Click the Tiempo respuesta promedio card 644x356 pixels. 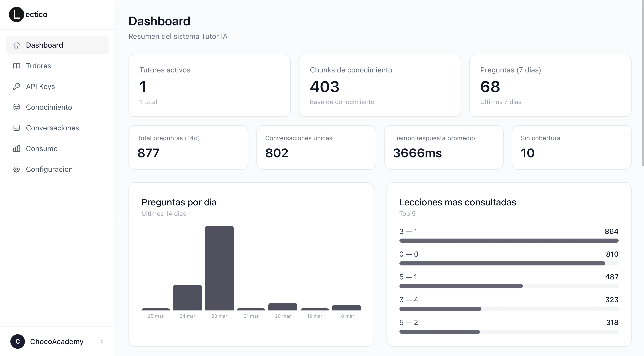[x=444, y=147]
